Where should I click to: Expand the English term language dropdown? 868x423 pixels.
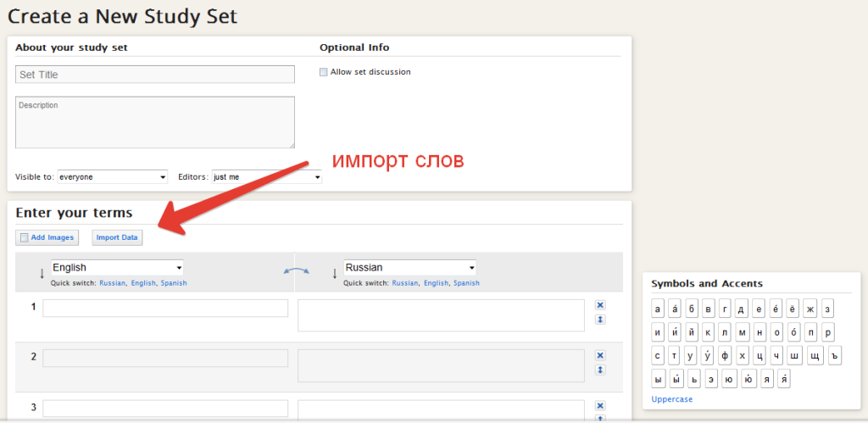pos(117,267)
